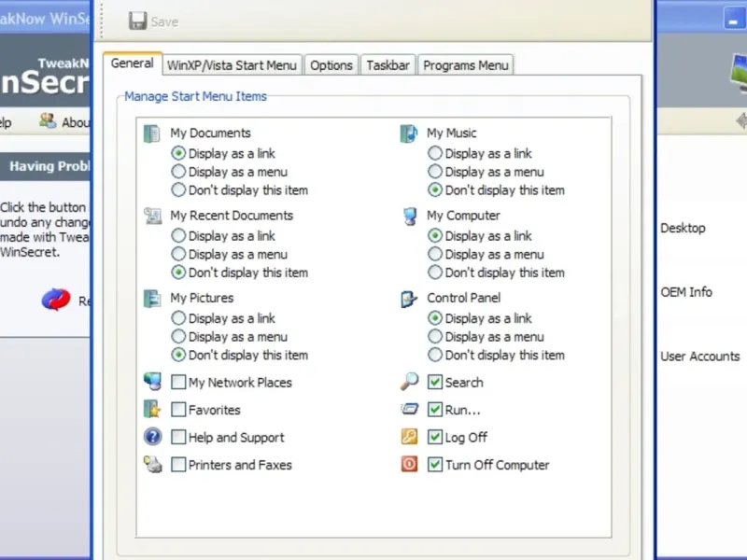Switch to the WinXP/Vista Start Menu tab

(232, 65)
